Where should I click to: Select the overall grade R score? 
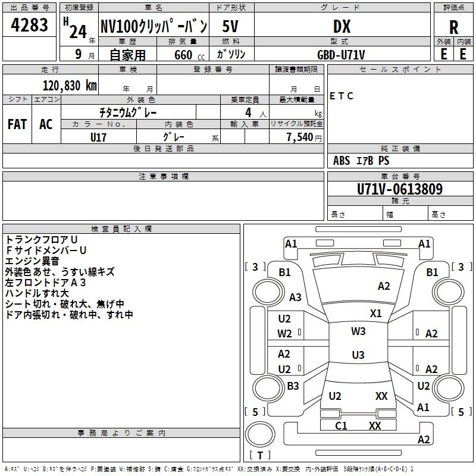coord(454,27)
